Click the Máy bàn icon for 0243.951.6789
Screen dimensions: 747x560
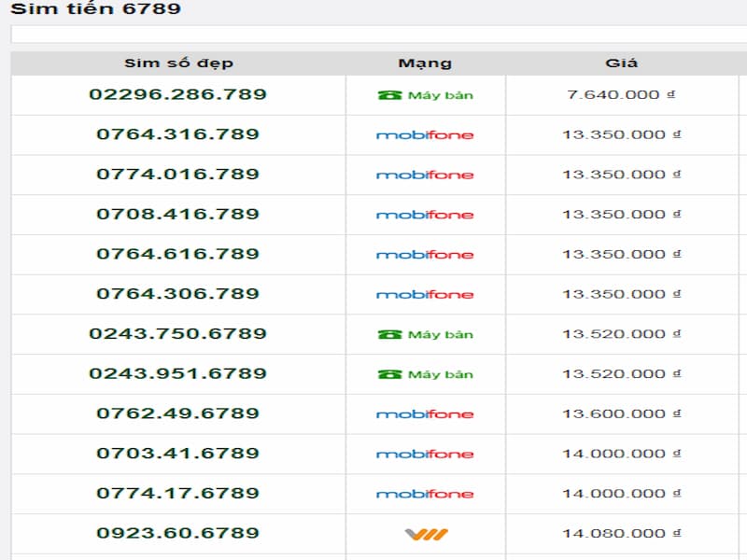[425, 375]
